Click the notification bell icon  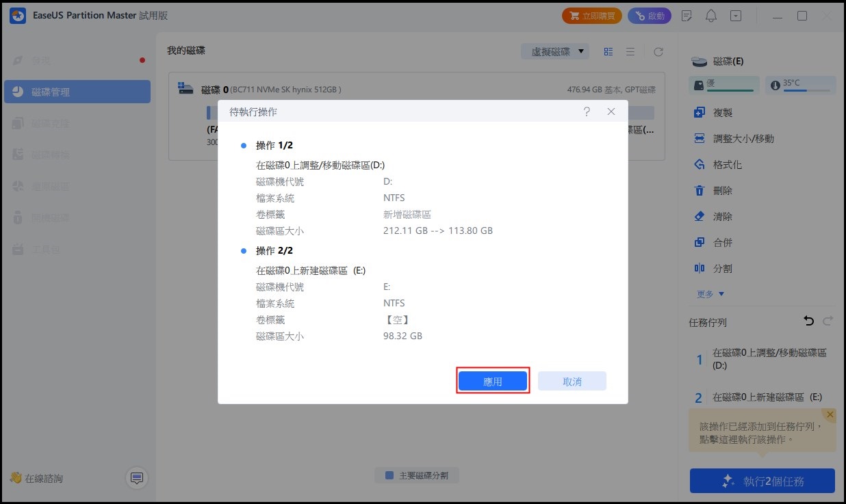[x=711, y=16]
